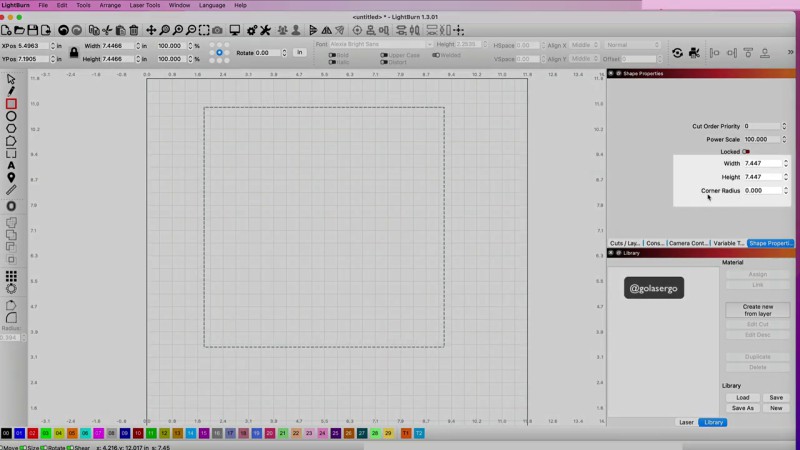Image resolution: width=800 pixels, height=450 pixels.
Task: Select the red 02 layer color swatch
Action: [x=32, y=433]
